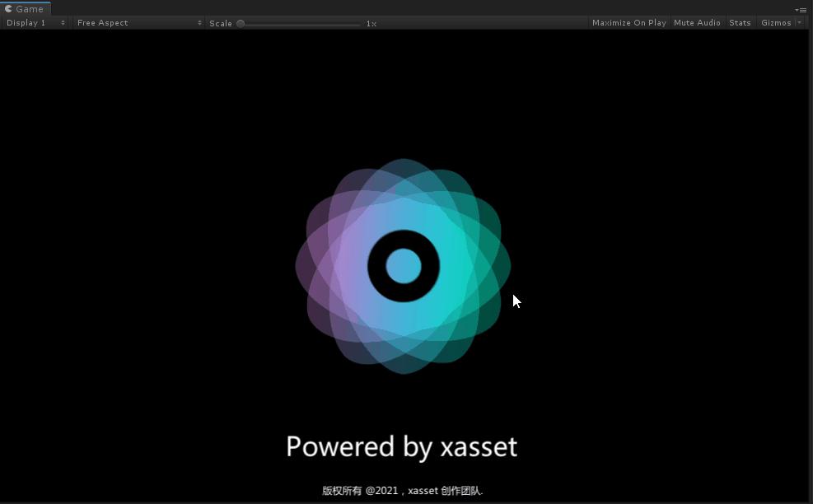
Task: Click the Gizmos menu label
Action: (775, 22)
